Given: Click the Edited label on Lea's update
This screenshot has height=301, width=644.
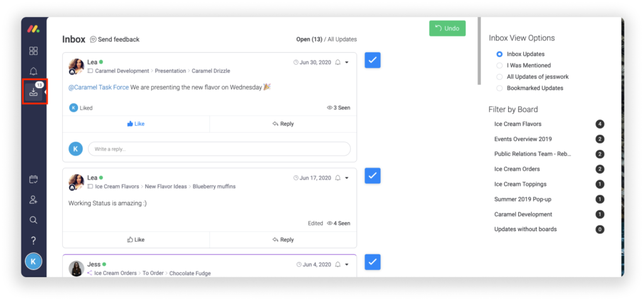Looking at the screenshot, I should pos(316,224).
